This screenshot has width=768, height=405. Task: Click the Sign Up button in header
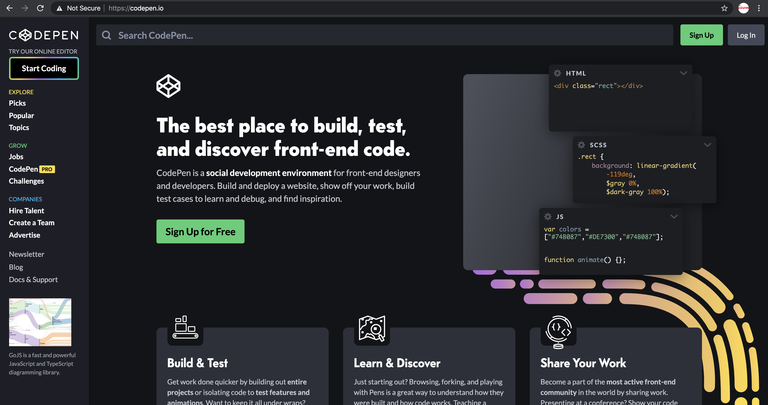coord(701,35)
